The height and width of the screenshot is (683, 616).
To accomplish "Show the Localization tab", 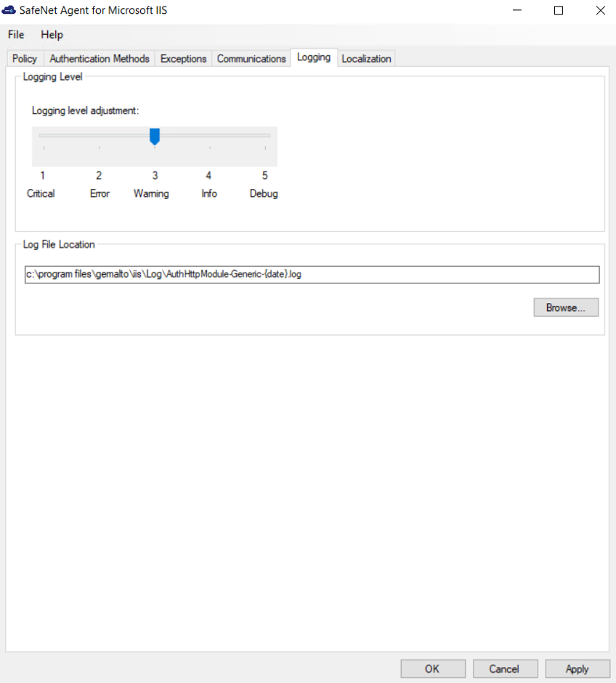I will 366,59.
